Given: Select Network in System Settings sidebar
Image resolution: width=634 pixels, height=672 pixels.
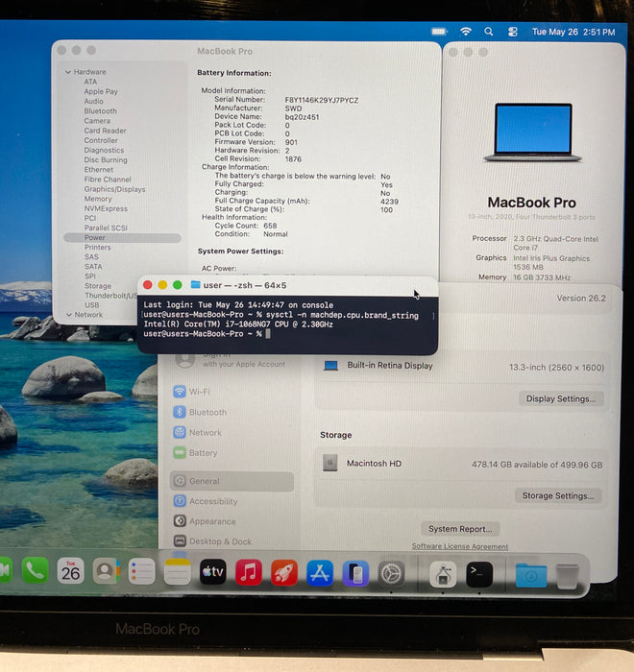Looking at the screenshot, I should pyautogui.click(x=232, y=432).
